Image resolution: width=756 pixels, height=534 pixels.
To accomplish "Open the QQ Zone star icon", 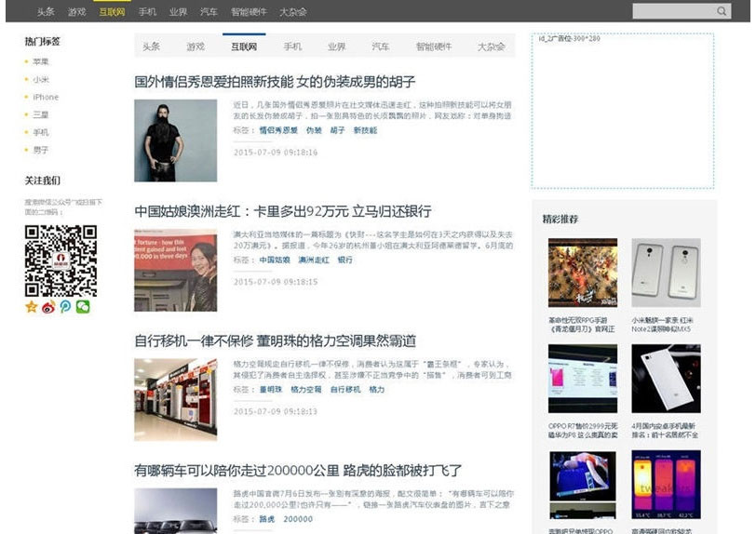I will (x=32, y=307).
